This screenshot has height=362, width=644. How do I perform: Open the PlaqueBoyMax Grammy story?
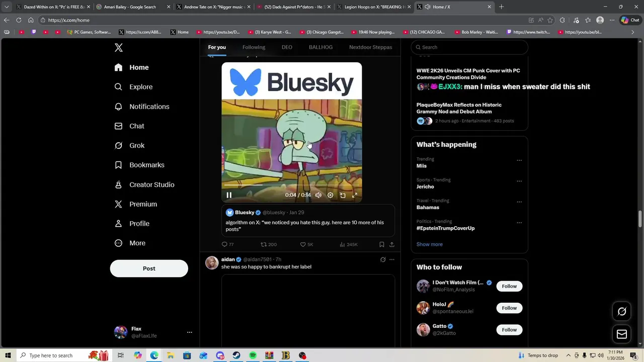(x=459, y=108)
